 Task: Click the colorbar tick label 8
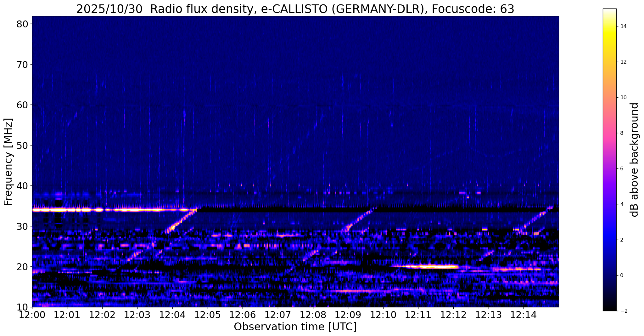tap(622, 133)
